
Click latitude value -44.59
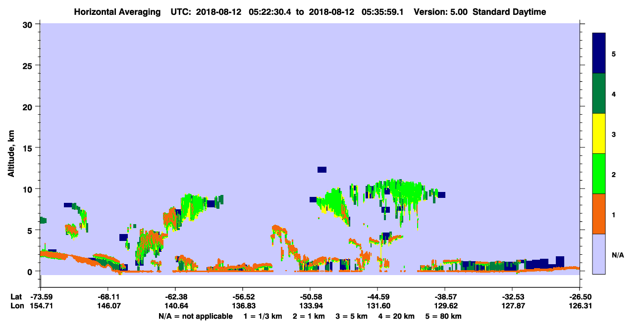tap(377, 297)
